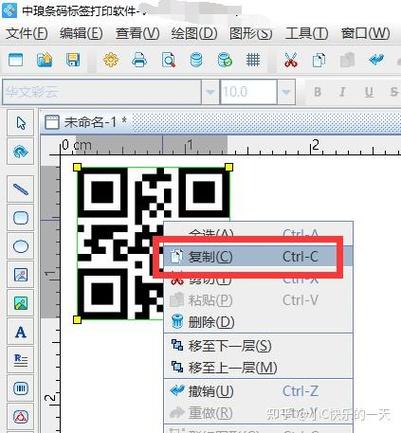
Task: Click the bottom-left yellow selection handle
Action: tap(77, 320)
